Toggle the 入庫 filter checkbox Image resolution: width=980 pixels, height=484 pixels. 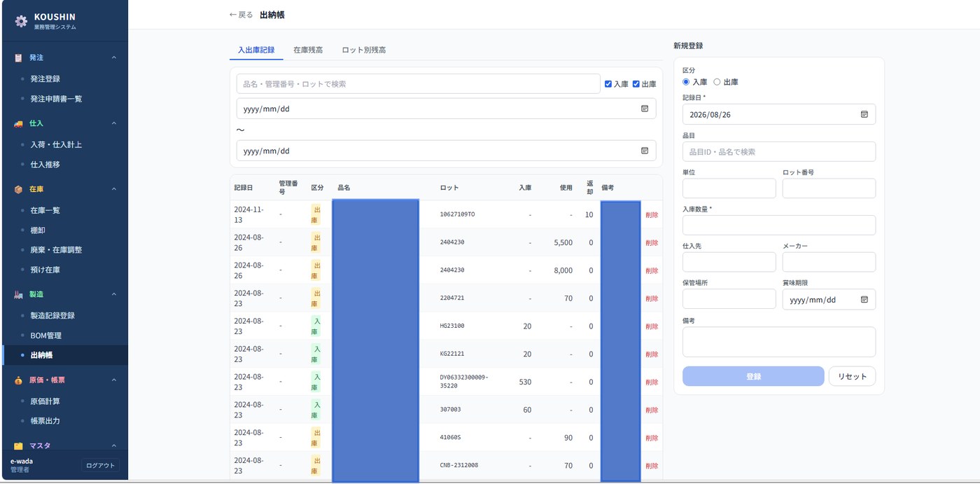click(x=608, y=84)
